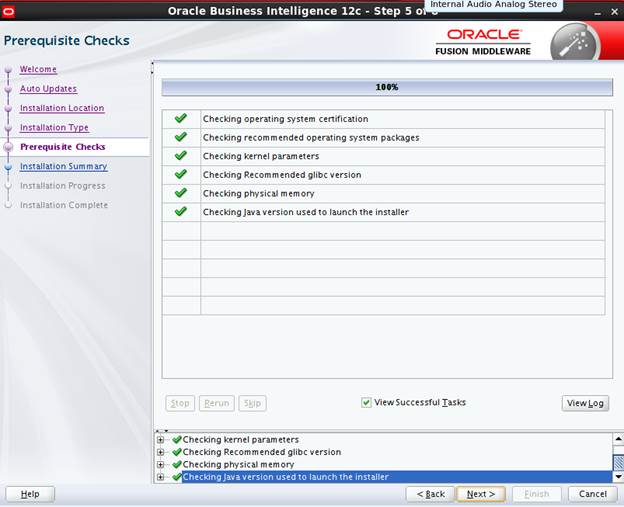
Task: Expand the Recommended glibc version log node
Action: pyautogui.click(x=161, y=452)
